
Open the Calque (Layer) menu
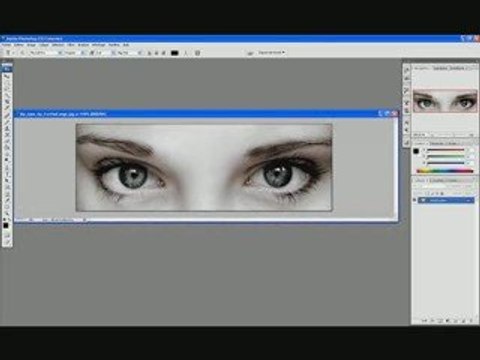click(x=43, y=44)
